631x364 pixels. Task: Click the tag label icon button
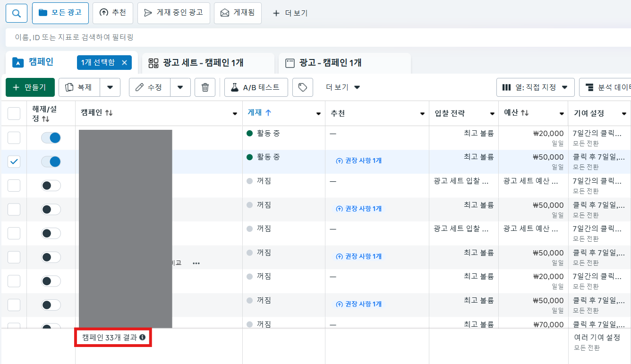(303, 87)
